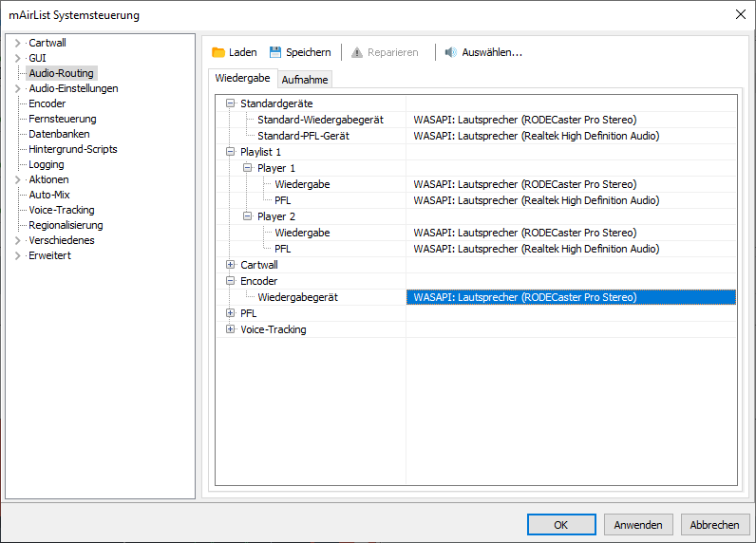Click the Speichern floppy disk icon
Image resolution: width=756 pixels, height=543 pixels.
point(275,52)
